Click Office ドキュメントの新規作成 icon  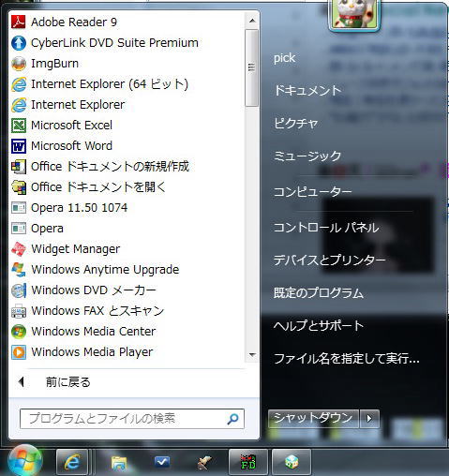(x=19, y=167)
